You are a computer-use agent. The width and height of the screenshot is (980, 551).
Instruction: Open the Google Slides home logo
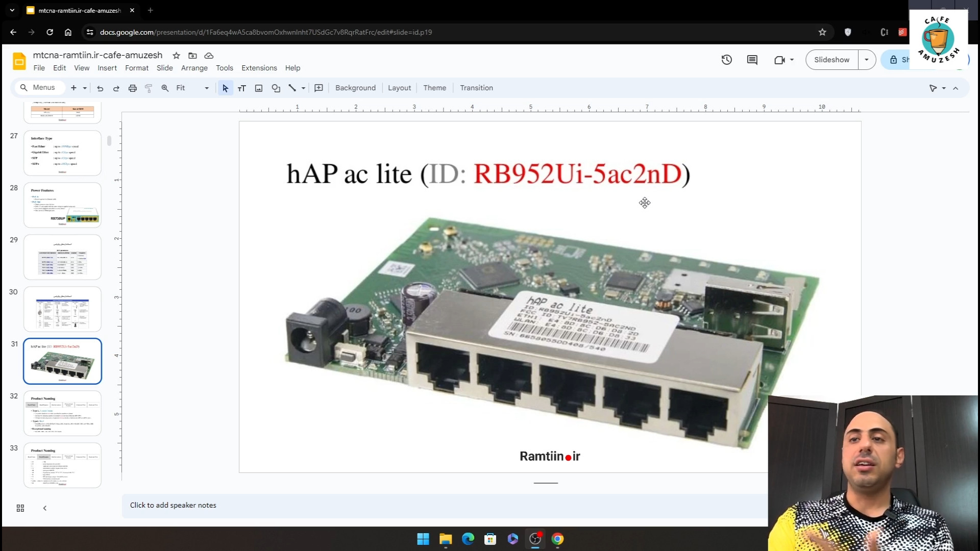(19, 61)
